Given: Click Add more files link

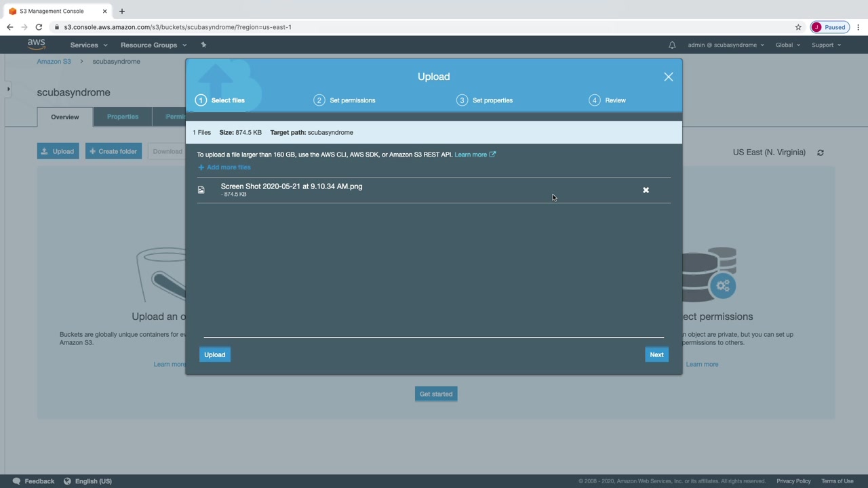Looking at the screenshot, I should coord(224,167).
